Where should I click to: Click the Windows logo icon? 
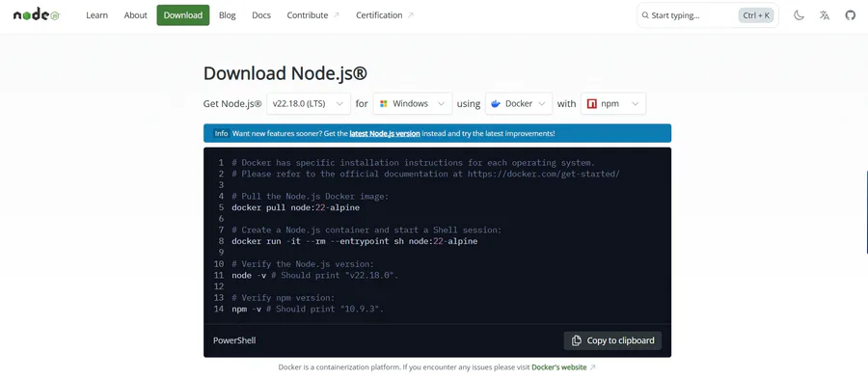[x=384, y=103]
